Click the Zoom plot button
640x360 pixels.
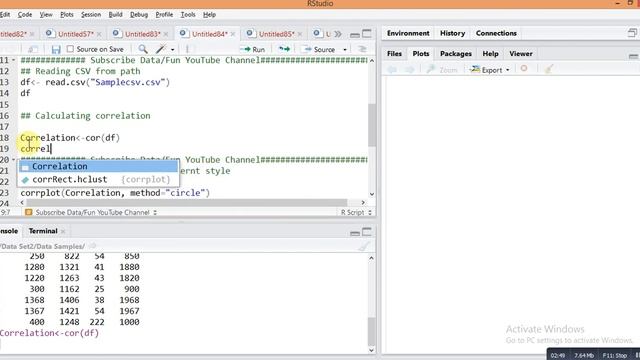[442, 70]
